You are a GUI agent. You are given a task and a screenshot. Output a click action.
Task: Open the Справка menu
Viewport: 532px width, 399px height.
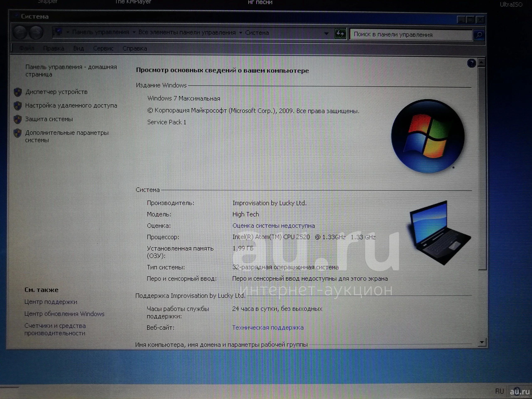pos(135,48)
